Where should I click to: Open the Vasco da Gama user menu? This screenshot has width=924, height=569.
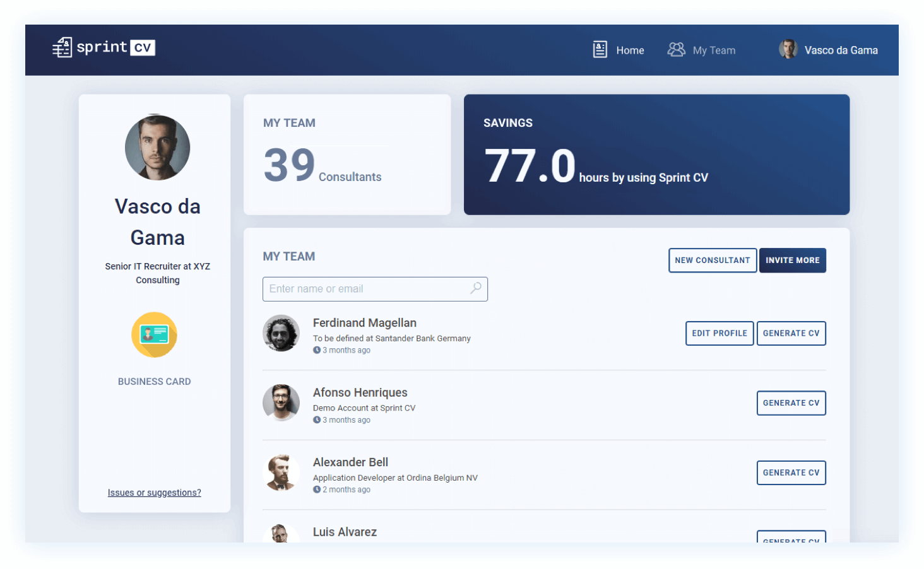[841, 50]
